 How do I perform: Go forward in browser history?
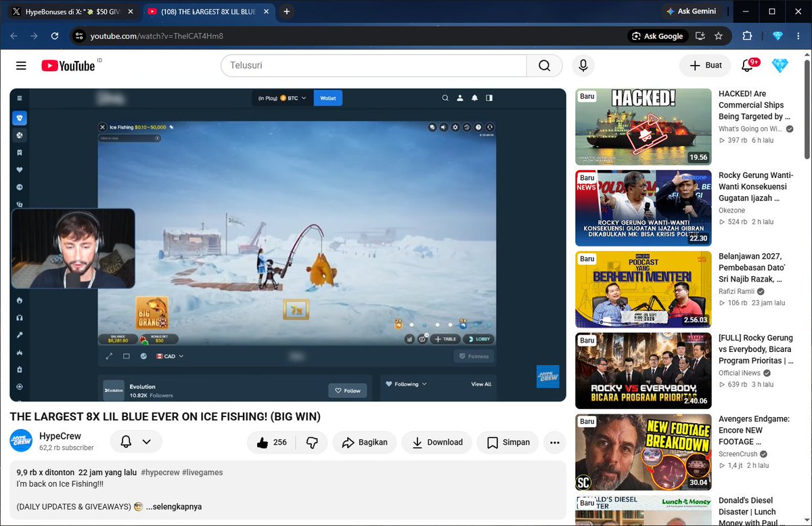click(x=34, y=36)
